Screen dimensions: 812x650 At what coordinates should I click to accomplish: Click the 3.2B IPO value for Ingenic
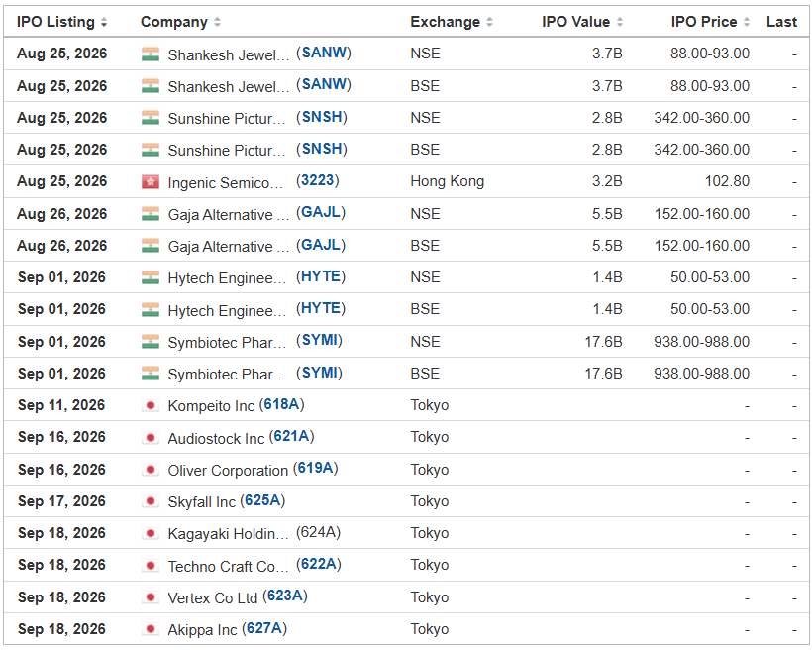[x=607, y=181]
